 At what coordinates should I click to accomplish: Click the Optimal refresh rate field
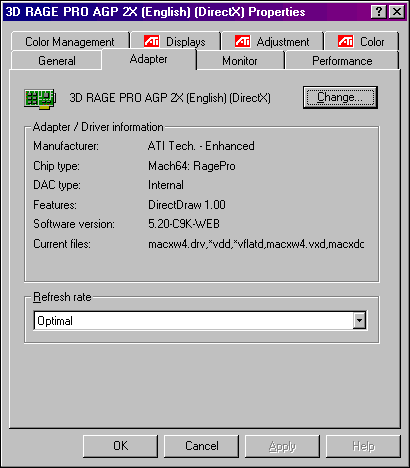point(200,320)
